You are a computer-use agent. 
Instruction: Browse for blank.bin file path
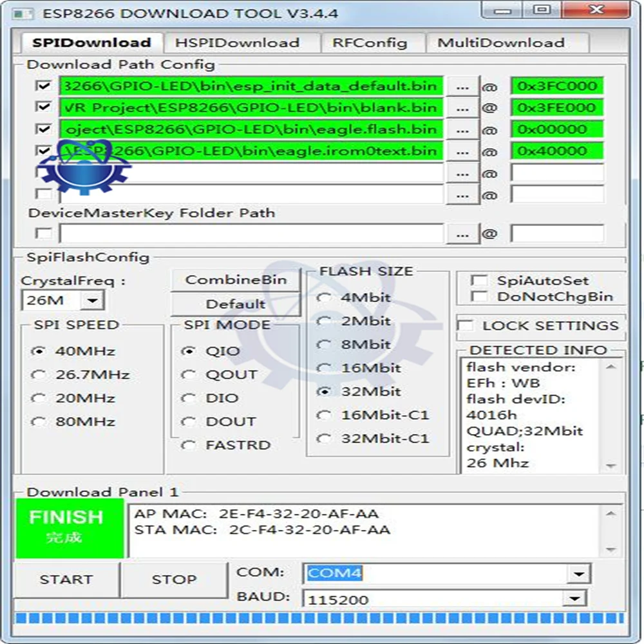click(x=462, y=108)
